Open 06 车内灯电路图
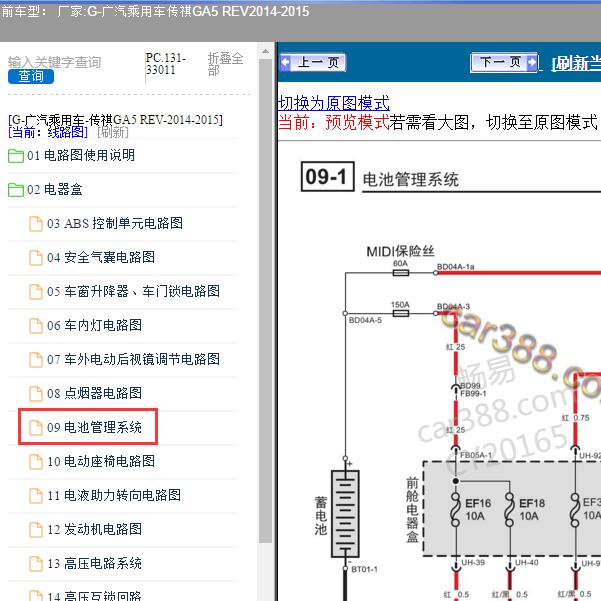This screenshot has height=601, width=601. [94, 325]
